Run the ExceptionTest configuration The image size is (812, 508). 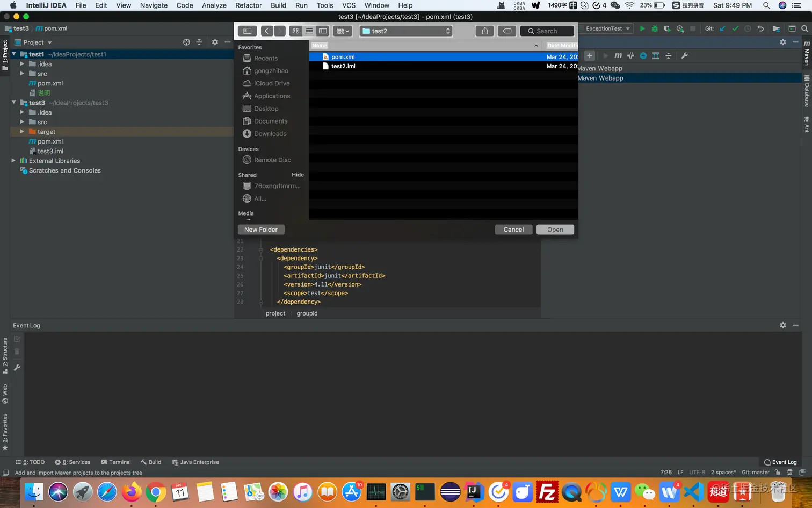pyautogui.click(x=642, y=28)
